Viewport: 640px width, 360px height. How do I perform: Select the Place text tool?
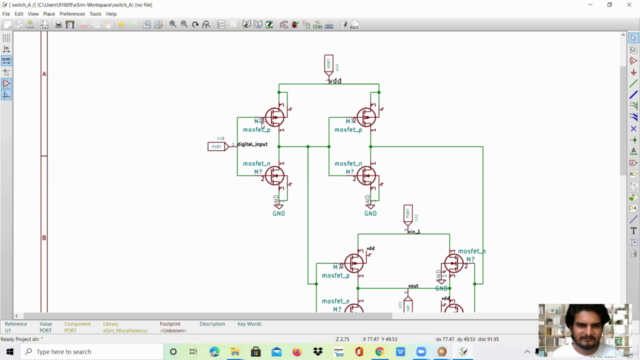click(x=633, y=231)
